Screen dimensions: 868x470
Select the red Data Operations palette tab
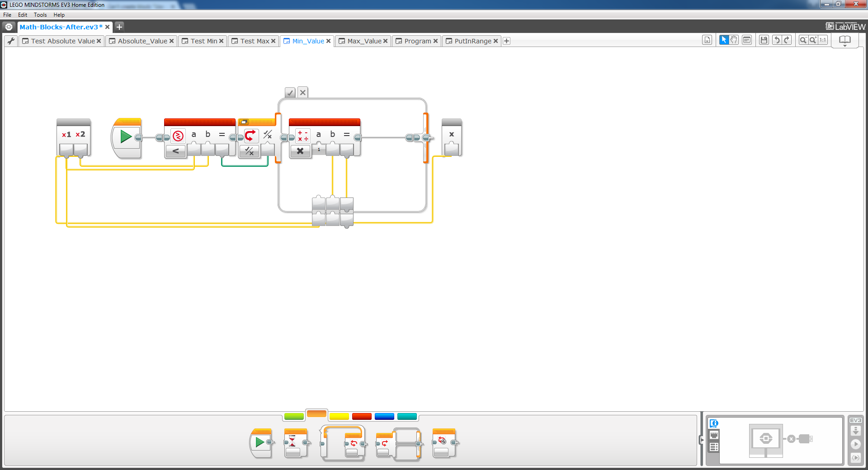[x=362, y=416]
